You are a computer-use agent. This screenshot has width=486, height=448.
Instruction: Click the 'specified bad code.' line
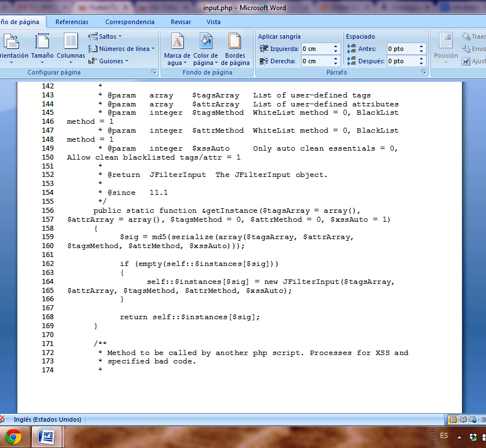[147, 361]
